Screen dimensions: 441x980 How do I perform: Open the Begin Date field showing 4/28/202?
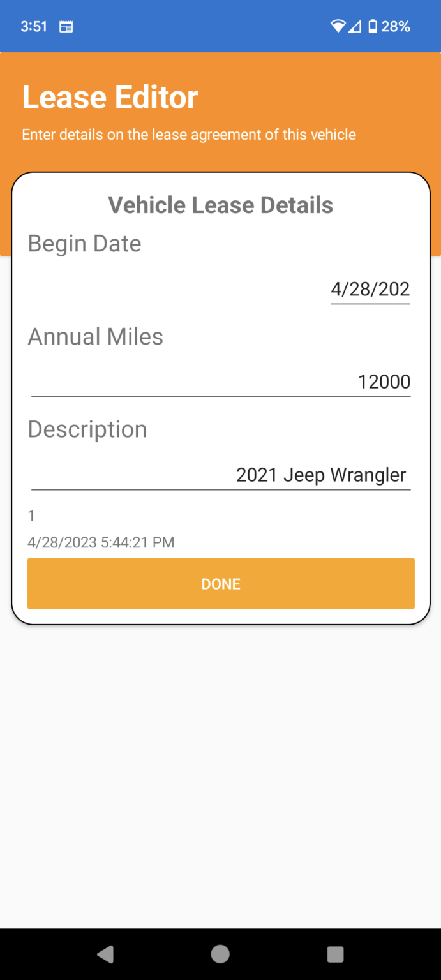[370, 289]
